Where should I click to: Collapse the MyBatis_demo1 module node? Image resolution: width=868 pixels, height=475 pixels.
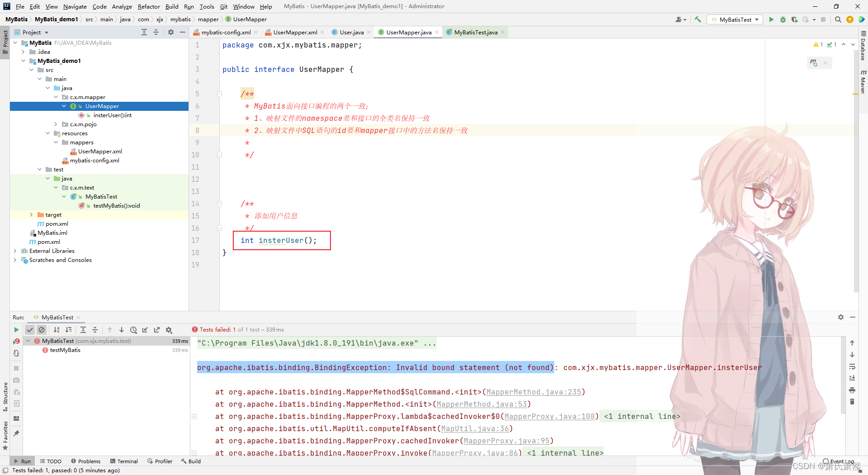click(x=23, y=61)
